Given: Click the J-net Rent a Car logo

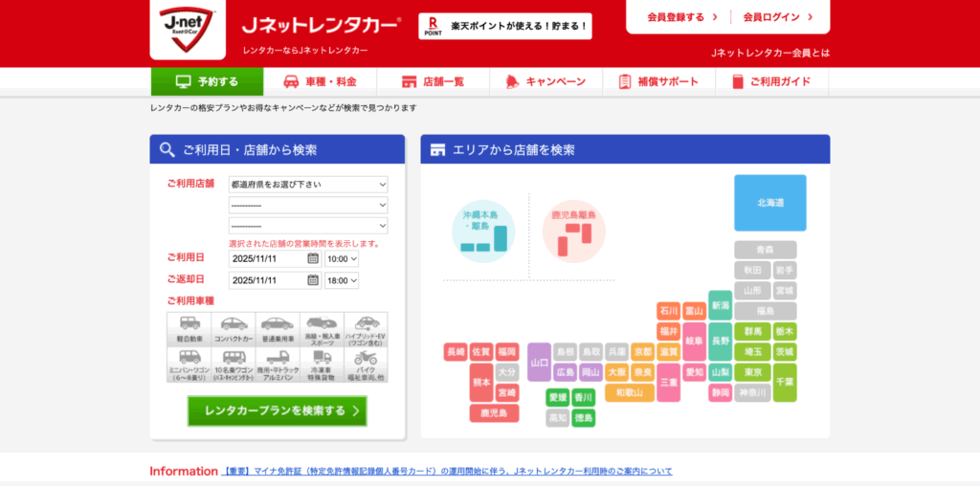Looking at the screenshot, I should [x=188, y=29].
